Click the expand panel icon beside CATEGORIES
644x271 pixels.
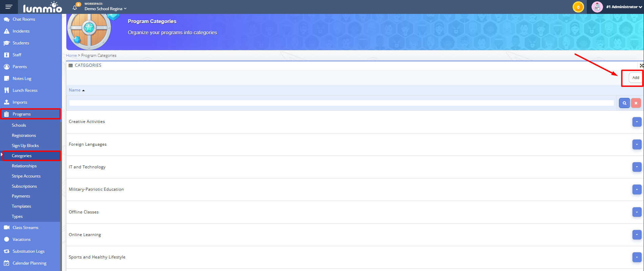tap(641, 65)
